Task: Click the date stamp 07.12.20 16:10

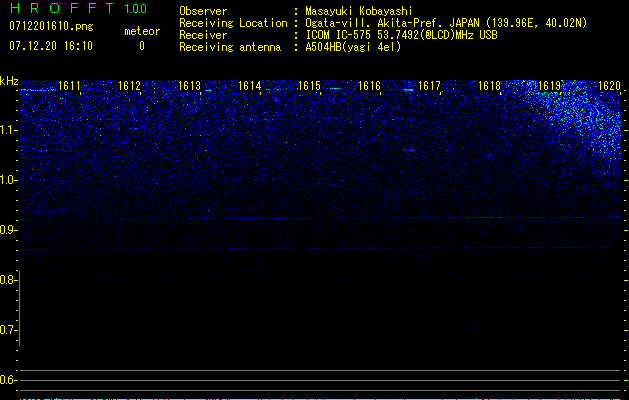Action: click(51, 46)
